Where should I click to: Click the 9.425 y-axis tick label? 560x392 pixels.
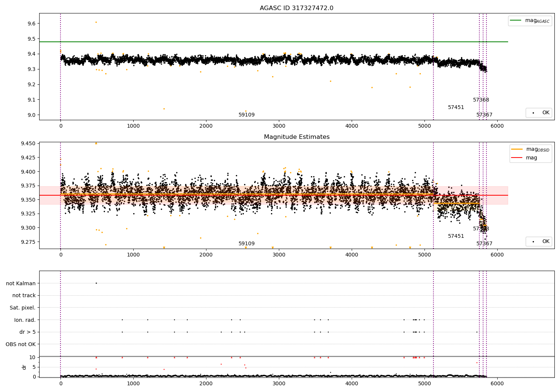(29, 158)
